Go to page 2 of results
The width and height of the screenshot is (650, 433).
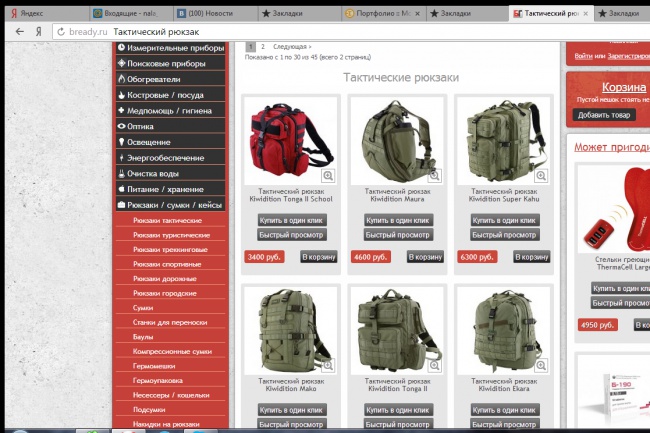tap(262, 46)
